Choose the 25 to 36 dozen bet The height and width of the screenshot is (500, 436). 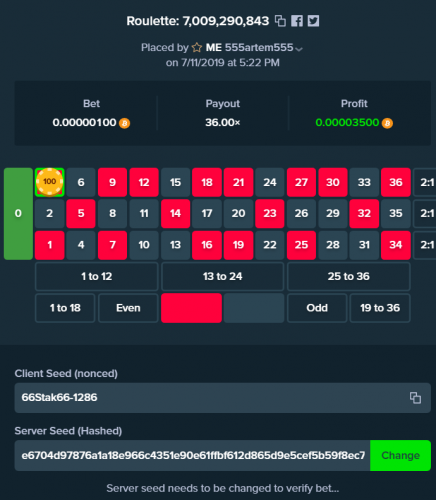[349, 276]
